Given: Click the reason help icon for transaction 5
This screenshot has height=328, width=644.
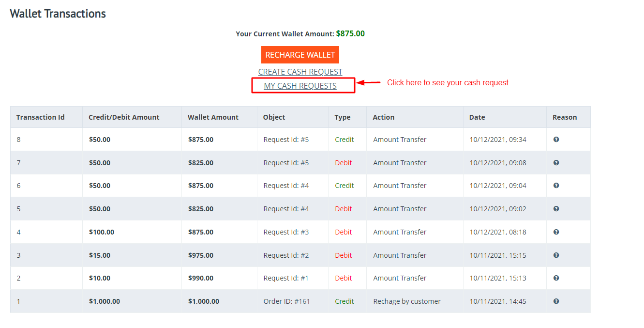Looking at the screenshot, I should coord(556,209).
